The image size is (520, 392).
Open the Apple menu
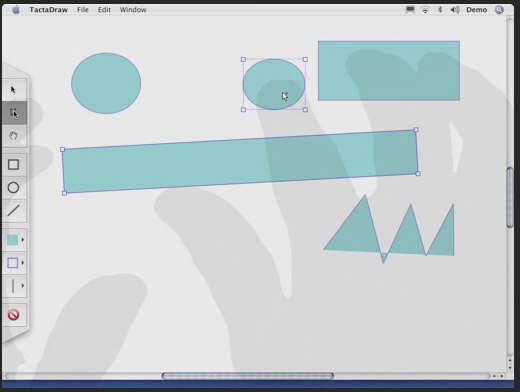click(16, 10)
